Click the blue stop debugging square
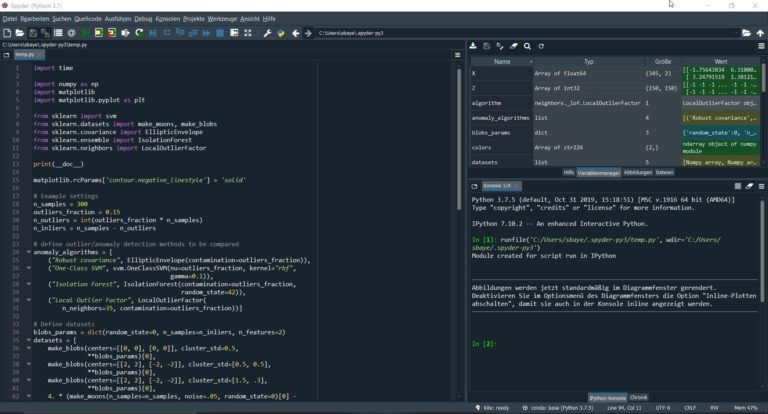The image size is (768, 414). (220, 33)
